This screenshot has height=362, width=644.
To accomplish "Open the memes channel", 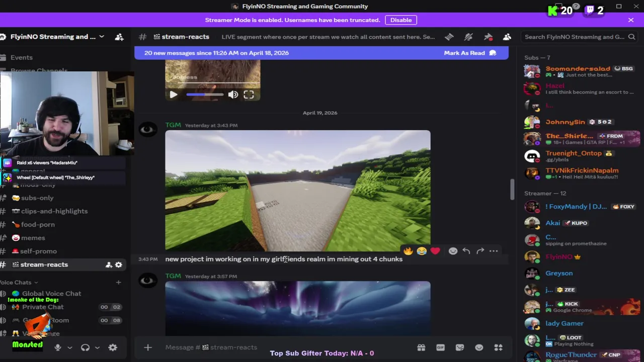I will [33, 238].
